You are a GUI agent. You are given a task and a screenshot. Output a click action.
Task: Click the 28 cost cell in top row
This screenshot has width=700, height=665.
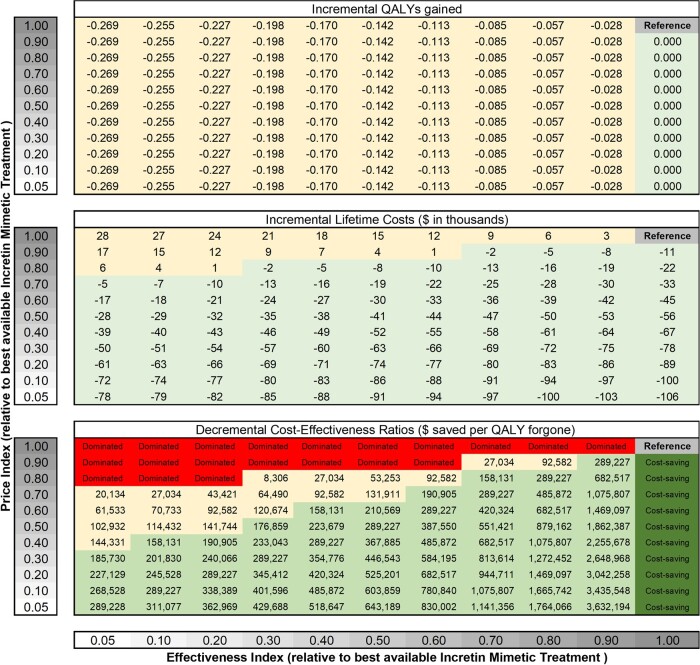tap(103, 234)
